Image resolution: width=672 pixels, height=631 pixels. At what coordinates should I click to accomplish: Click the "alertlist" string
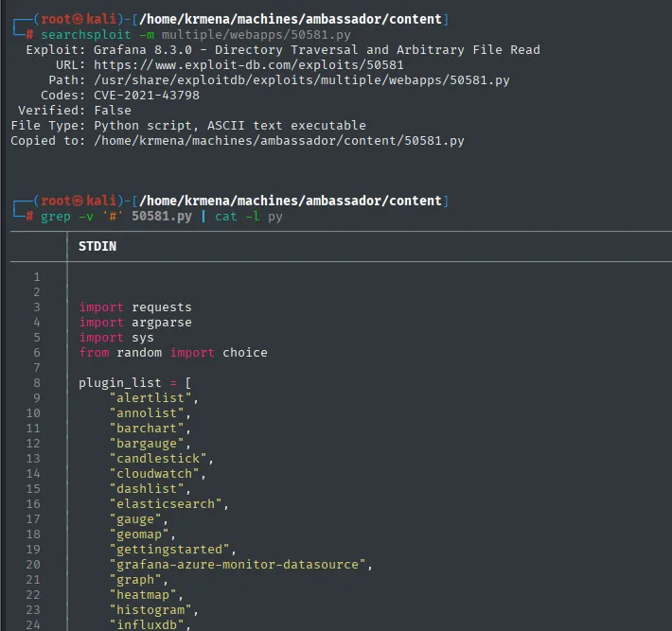pos(150,398)
